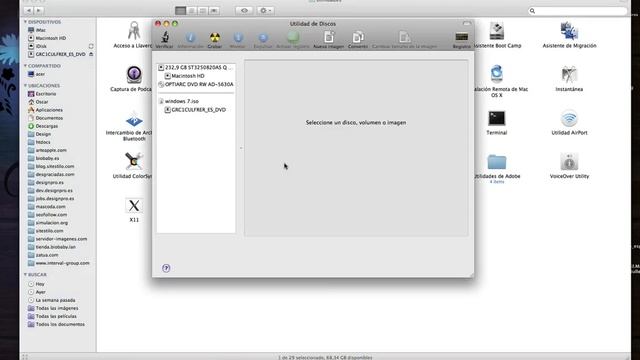Switch Finder to icon view

click(x=180, y=11)
